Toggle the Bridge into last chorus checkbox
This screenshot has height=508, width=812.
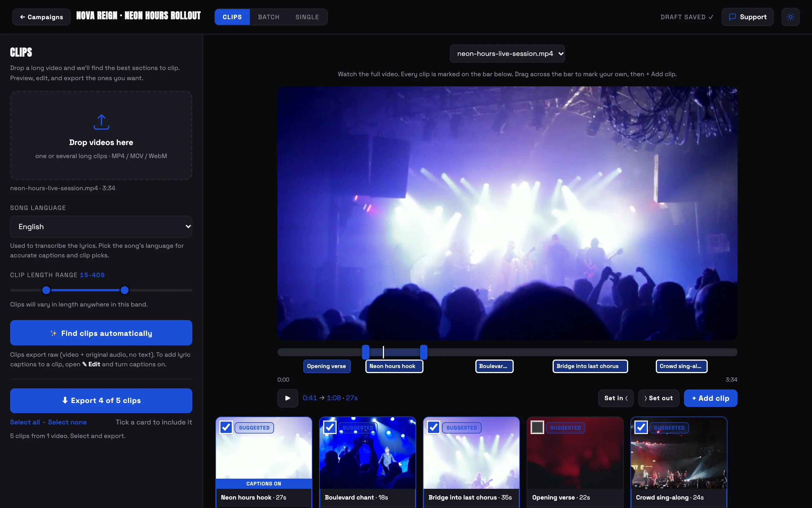434,427
